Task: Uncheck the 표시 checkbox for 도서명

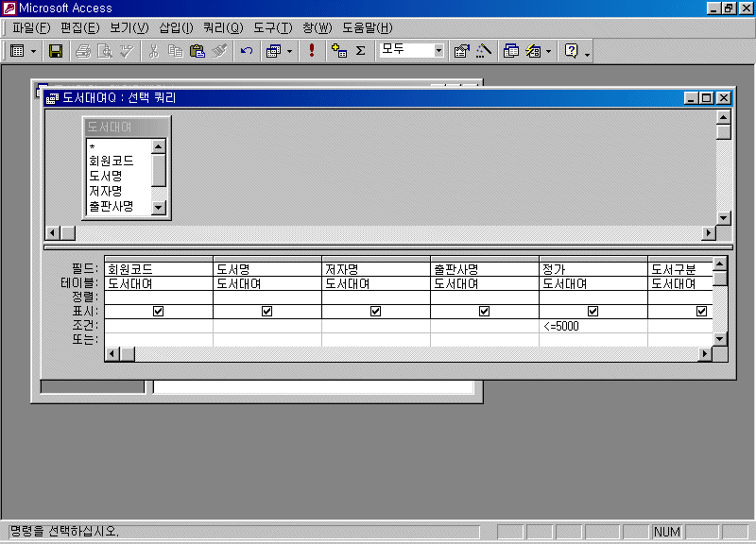Action: coord(266,311)
